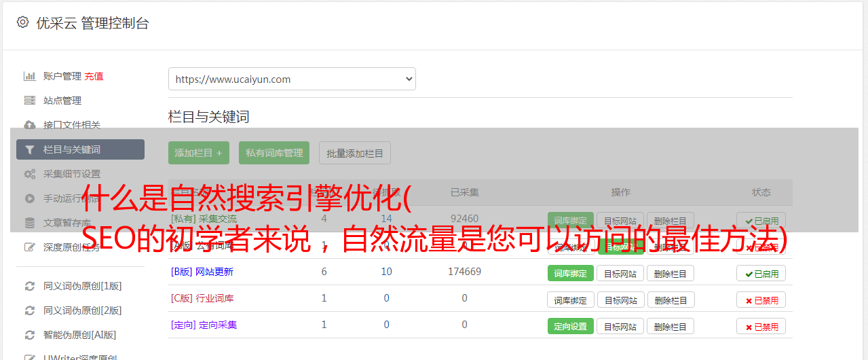
Task: Open the [私有] 采集交流 column link
Action: tap(204, 219)
